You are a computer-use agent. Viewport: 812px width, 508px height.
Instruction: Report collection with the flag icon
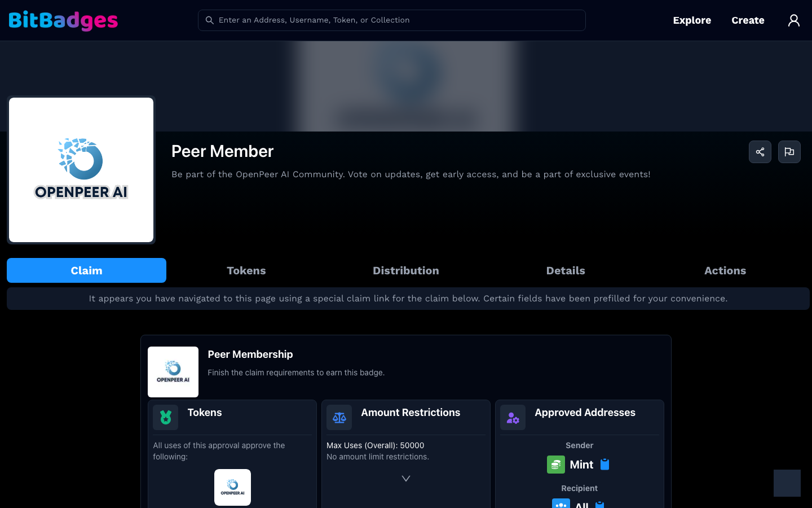click(789, 152)
